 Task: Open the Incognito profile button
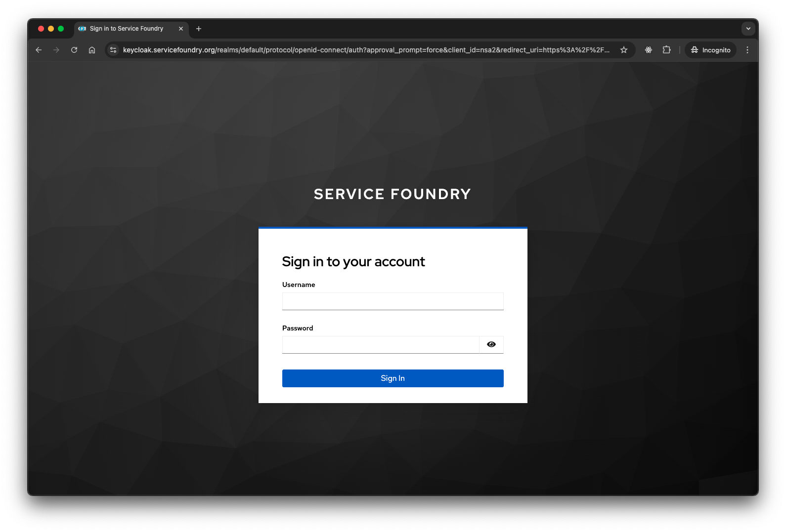[x=710, y=50]
